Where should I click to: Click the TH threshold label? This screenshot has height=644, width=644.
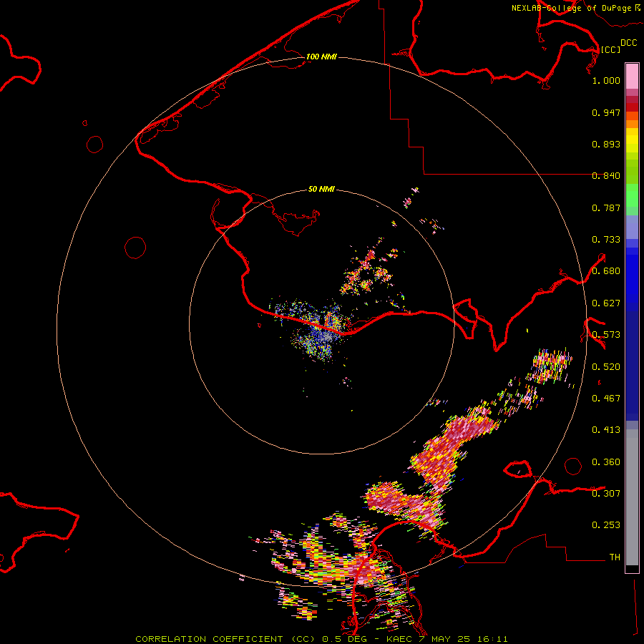[615, 557]
